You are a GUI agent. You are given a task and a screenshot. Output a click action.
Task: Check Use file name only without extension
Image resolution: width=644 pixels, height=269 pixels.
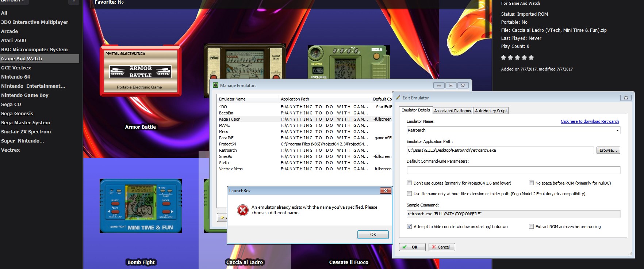click(409, 194)
